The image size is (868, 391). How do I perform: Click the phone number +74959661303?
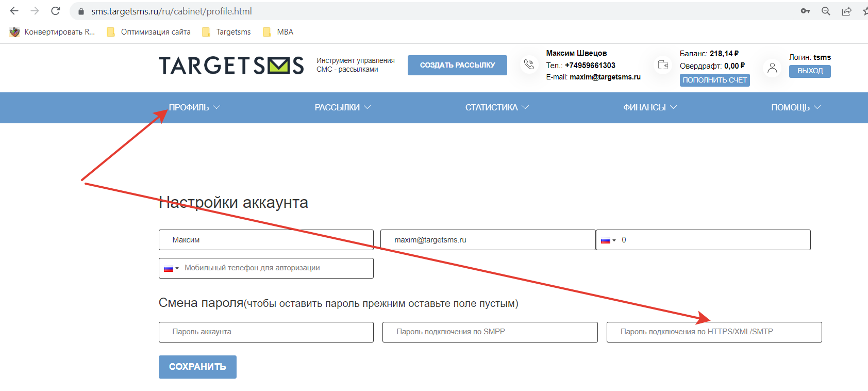590,66
